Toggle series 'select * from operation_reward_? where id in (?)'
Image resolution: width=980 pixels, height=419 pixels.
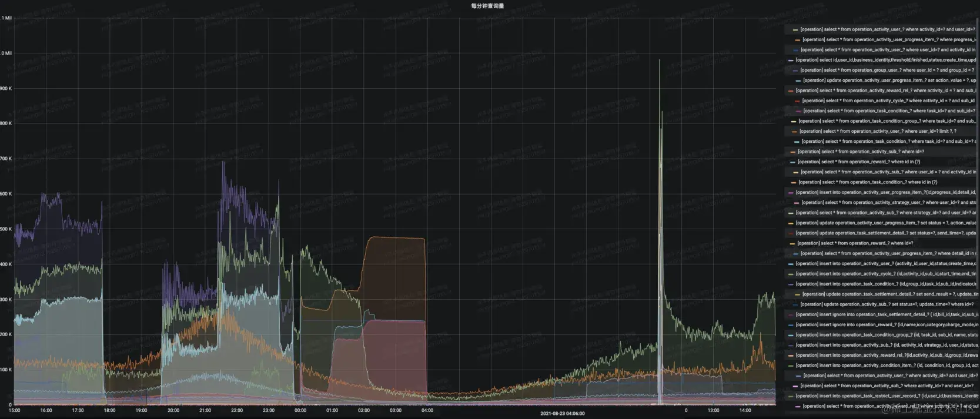click(x=859, y=162)
